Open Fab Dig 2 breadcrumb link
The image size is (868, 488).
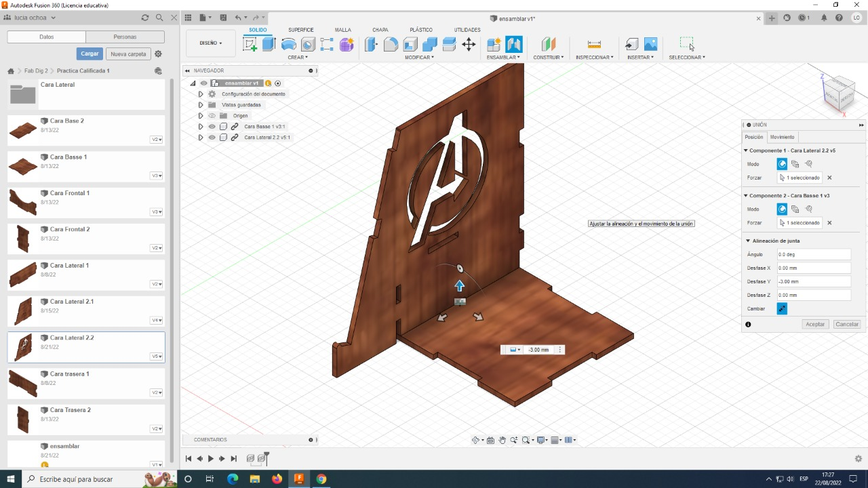[x=36, y=70]
